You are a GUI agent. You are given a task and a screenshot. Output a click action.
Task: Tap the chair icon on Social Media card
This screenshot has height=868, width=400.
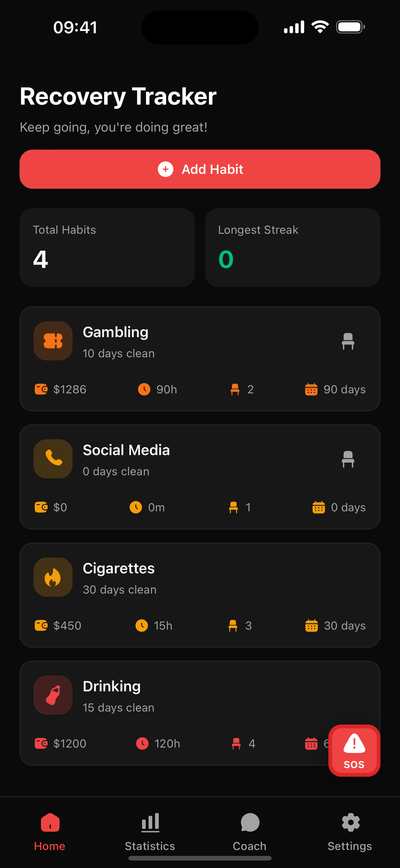tap(348, 459)
